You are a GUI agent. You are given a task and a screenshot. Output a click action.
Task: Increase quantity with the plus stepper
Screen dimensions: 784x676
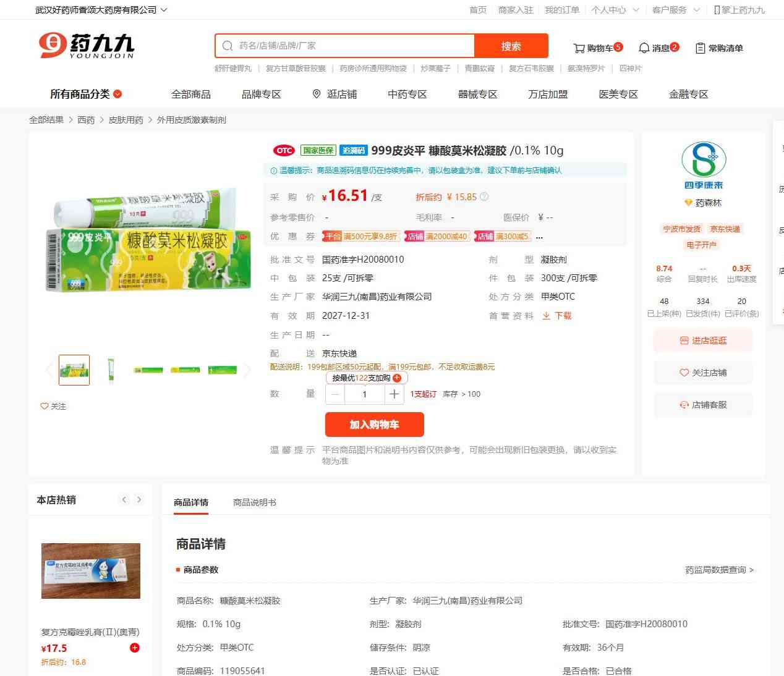click(394, 394)
